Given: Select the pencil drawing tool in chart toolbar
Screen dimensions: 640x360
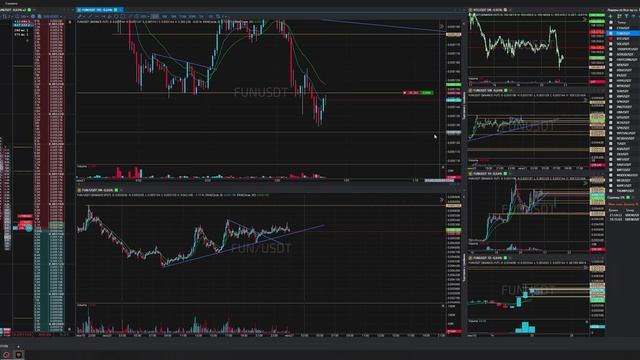Looking at the screenshot, I should [80, 17].
